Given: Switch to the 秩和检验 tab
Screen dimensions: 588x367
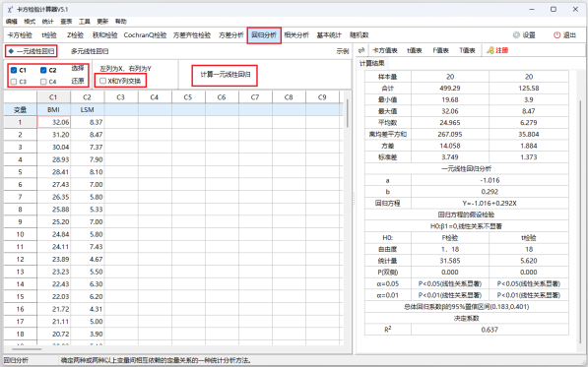Looking at the screenshot, I should [x=105, y=35].
